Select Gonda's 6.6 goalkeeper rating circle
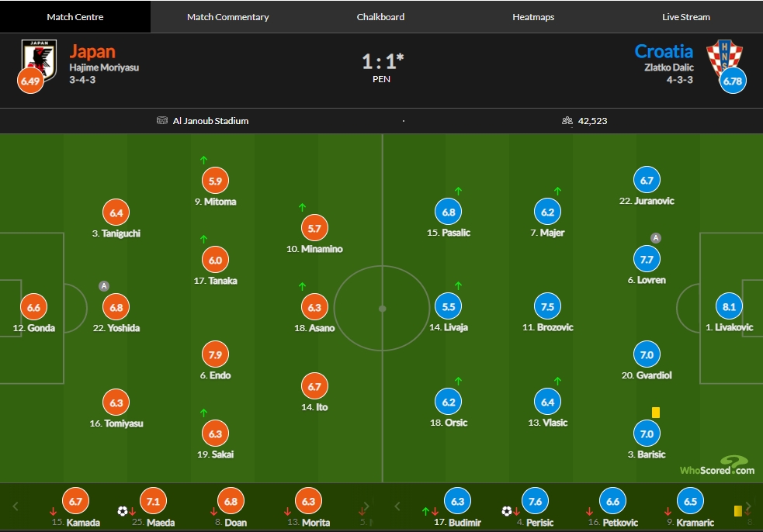This screenshot has width=763, height=532. click(x=33, y=307)
